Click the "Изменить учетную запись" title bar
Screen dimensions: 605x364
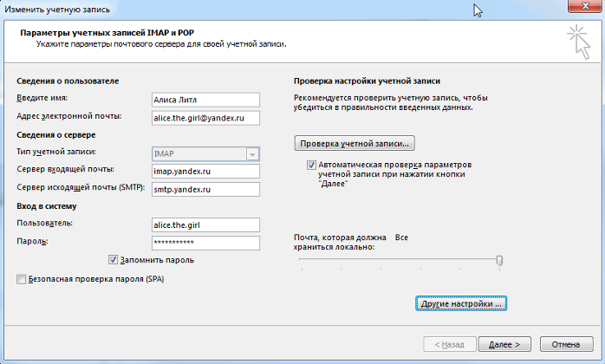coord(260,8)
